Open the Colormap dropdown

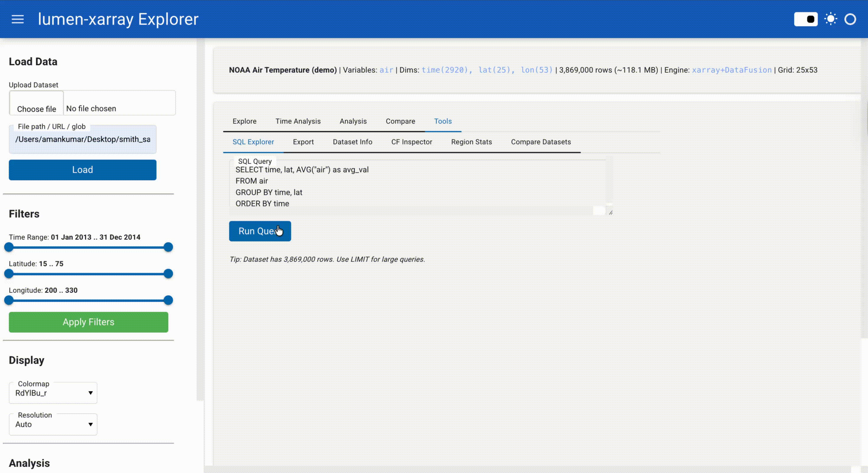coord(53,393)
